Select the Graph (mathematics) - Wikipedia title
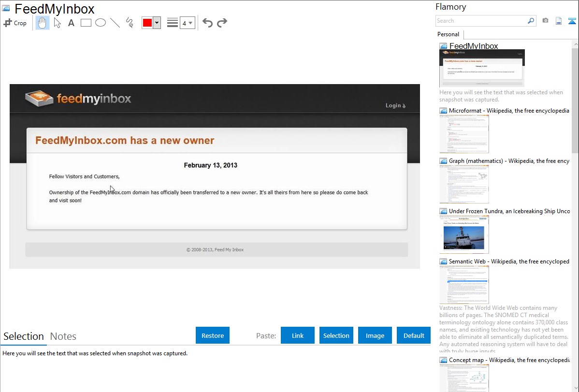The width and height of the screenshot is (579, 392). (509, 161)
